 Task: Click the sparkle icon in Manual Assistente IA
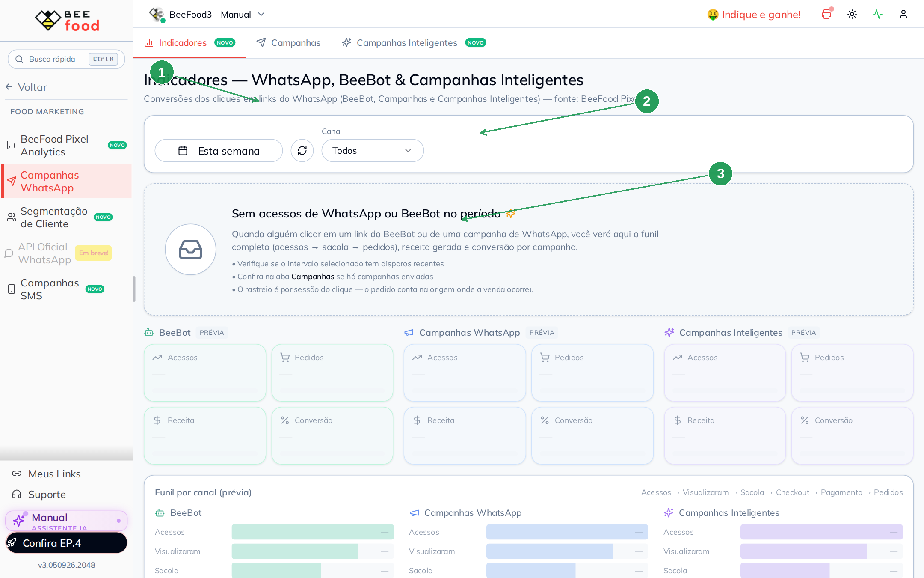pyautogui.click(x=19, y=520)
